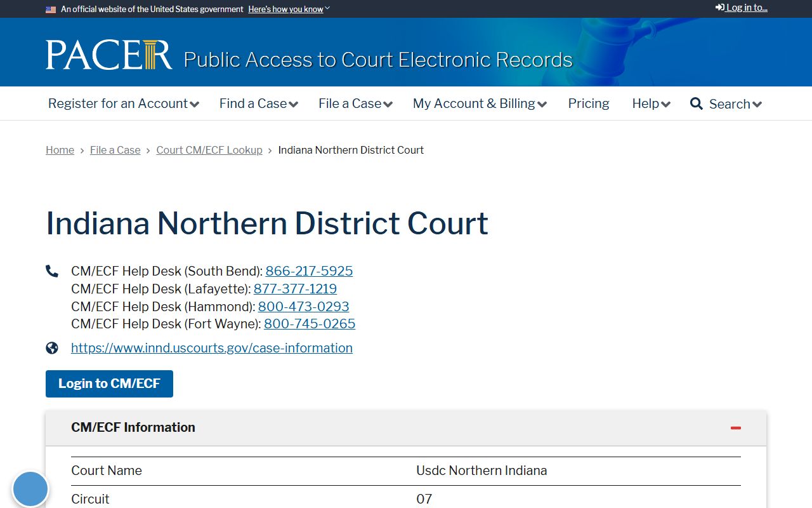Click the Usdc Northern Indiana value
Viewport: 812px width, 508px height.
[x=481, y=471]
